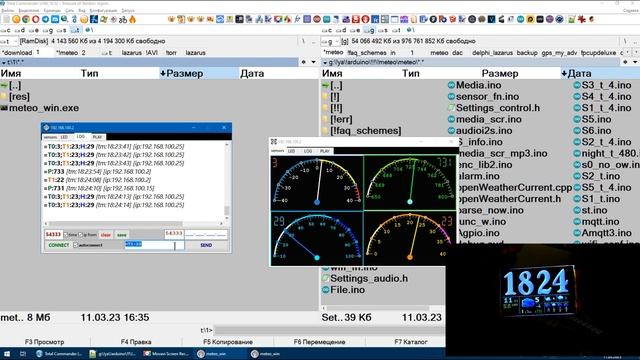Select drive s in right drive bar

382,30
